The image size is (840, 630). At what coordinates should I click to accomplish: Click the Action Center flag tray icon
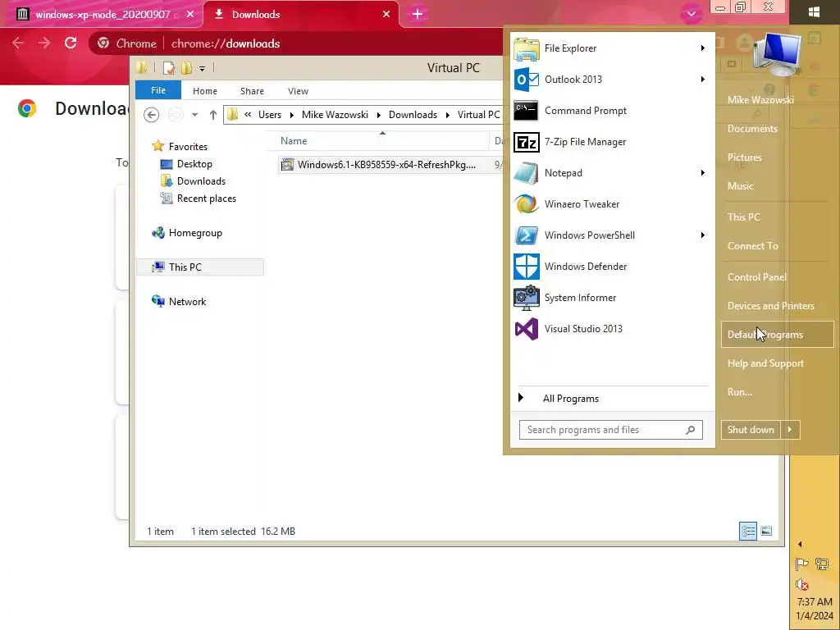coord(801,564)
